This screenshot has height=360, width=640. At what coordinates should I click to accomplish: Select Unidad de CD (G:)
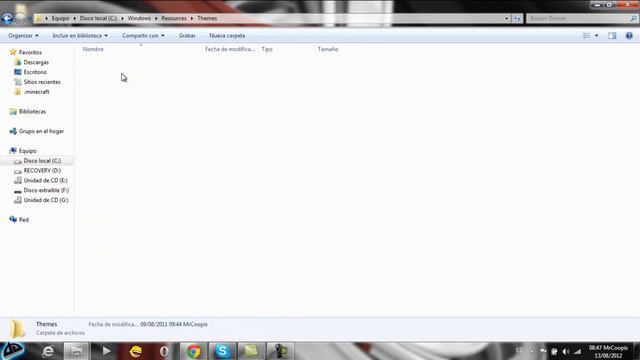[x=46, y=200]
